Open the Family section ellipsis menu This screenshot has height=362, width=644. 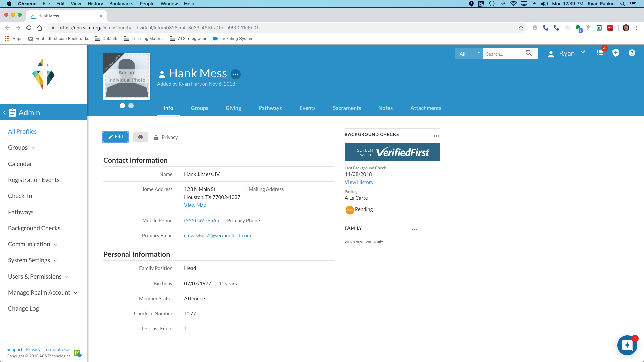(x=414, y=230)
